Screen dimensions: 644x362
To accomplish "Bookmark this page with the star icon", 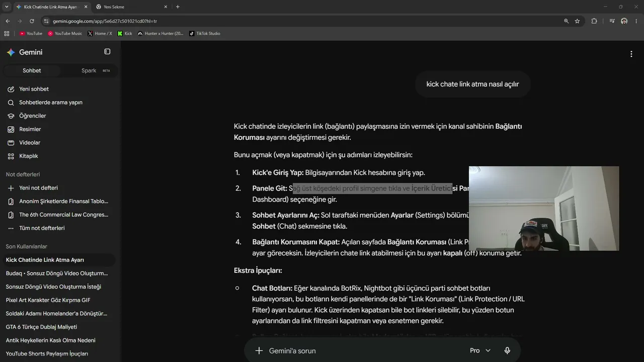I will tap(577, 21).
